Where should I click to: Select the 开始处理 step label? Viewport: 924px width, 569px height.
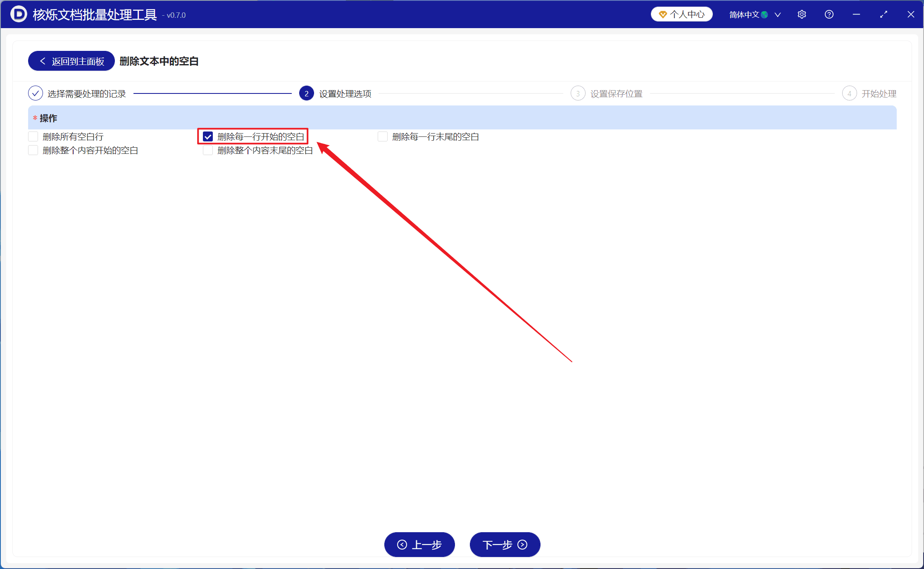tap(879, 94)
